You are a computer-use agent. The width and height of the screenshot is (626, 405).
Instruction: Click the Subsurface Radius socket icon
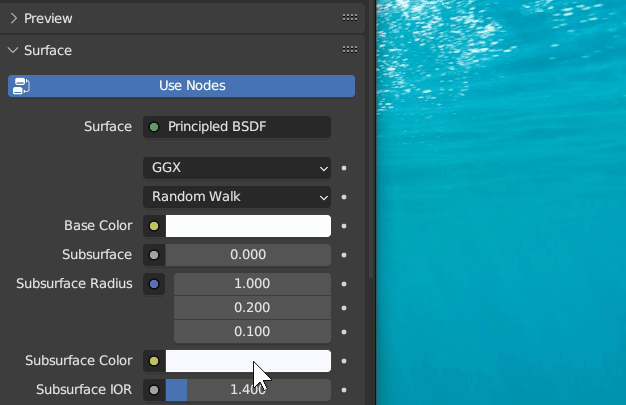coord(154,284)
